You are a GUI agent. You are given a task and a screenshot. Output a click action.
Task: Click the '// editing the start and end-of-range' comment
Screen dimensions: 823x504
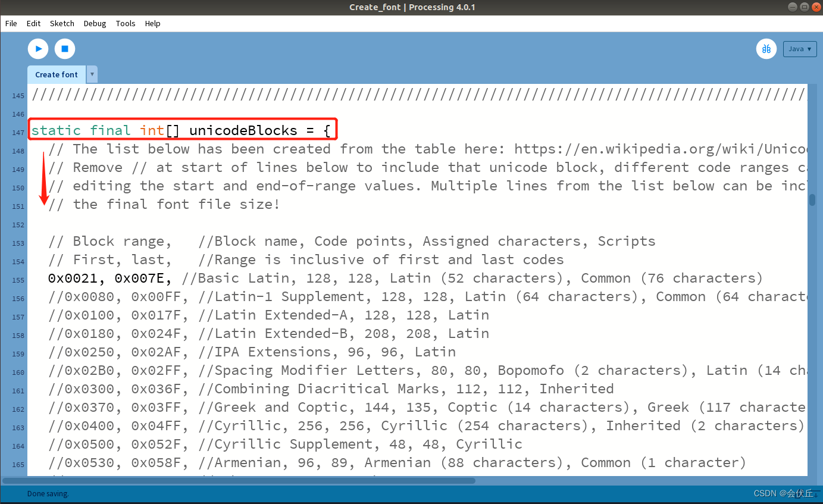(x=427, y=186)
